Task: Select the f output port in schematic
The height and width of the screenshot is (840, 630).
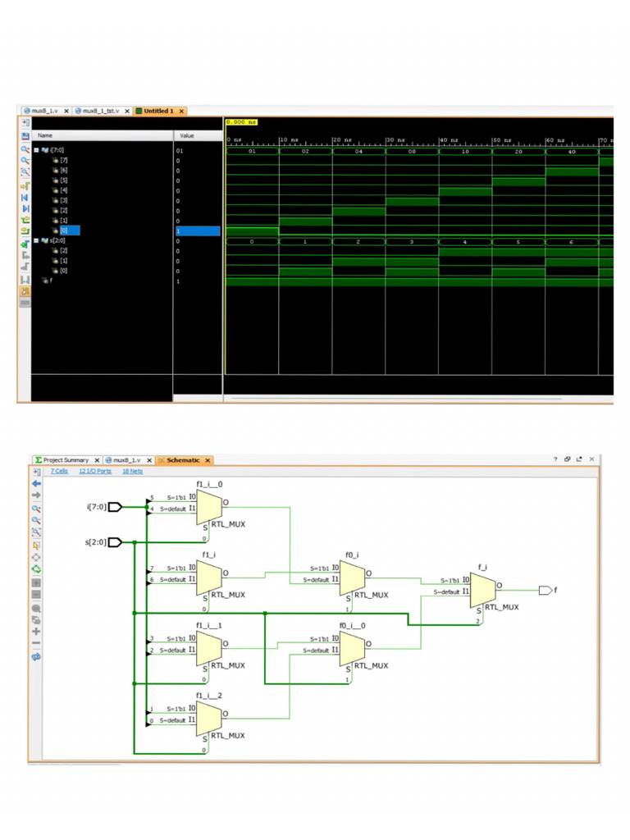Action: click(x=545, y=591)
